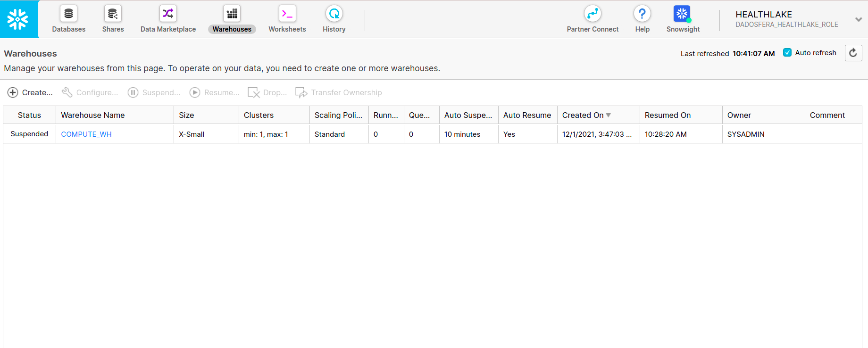The width and height of the screenshot is (868, 348).
Task: Open the COMPUTE_WH warehouse link
Action: (86, 134)
